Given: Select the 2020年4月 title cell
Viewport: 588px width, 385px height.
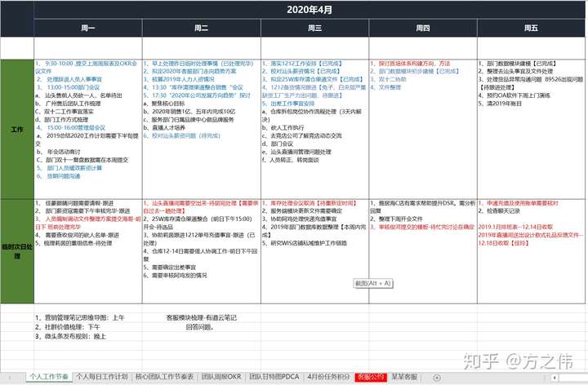Looking at the screenshot, I should point(310,10).
